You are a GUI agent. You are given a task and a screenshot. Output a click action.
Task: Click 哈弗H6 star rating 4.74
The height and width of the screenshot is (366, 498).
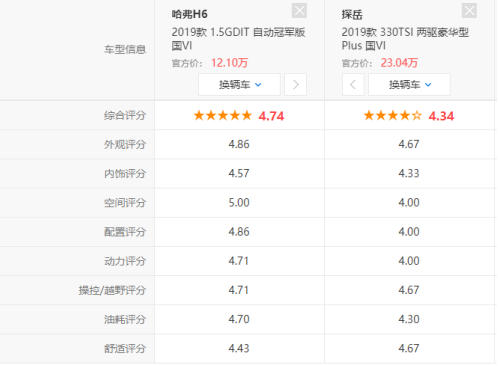click(239, 116)
